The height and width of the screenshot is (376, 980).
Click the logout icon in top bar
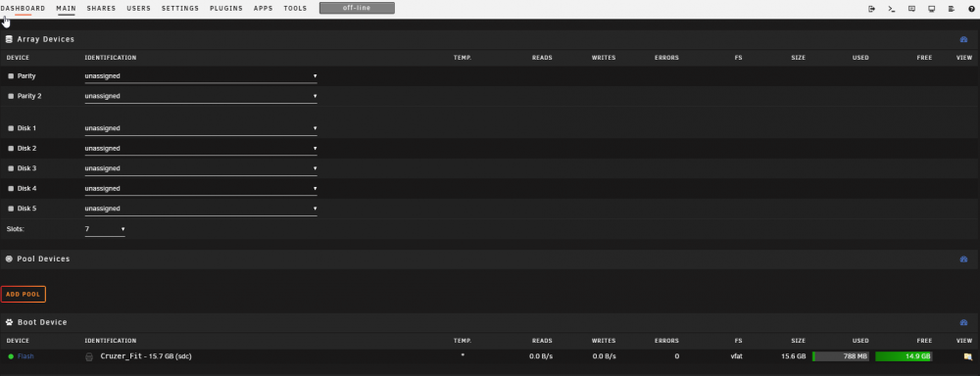pyautogui.click(x=872, y=9)
